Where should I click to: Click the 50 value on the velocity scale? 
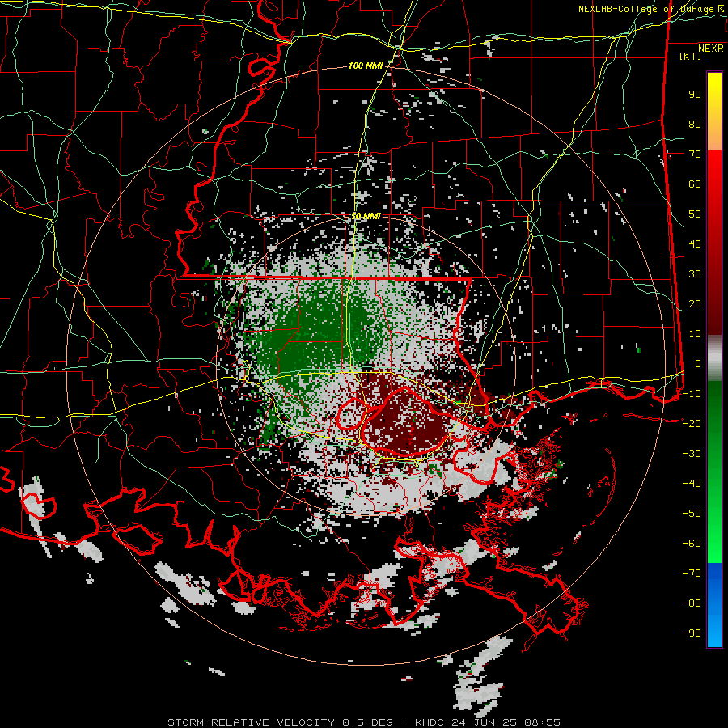695,214
